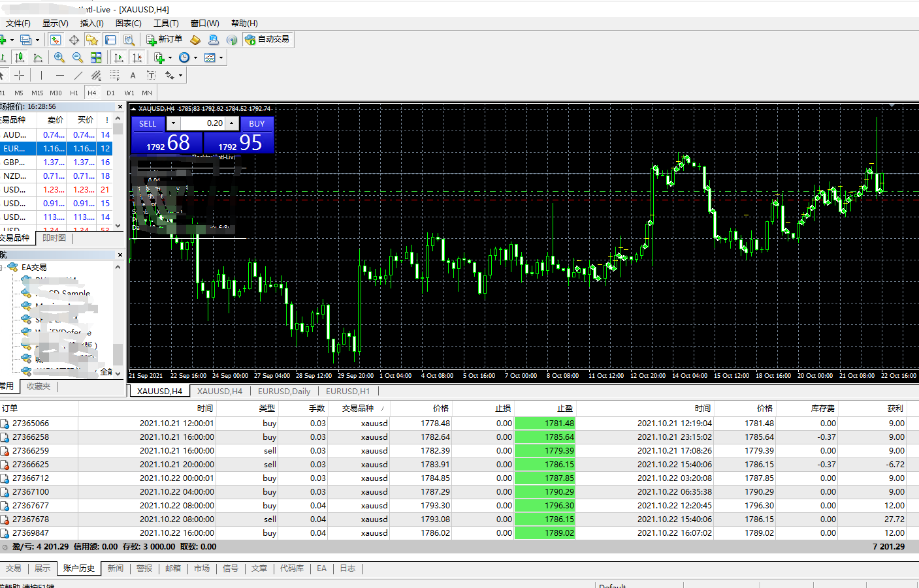Switch the chart timeframe to D1

point(110,93)
